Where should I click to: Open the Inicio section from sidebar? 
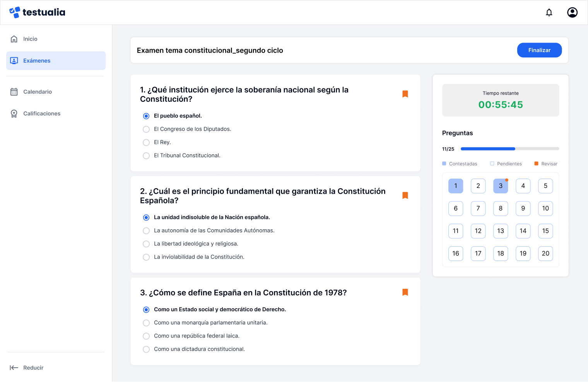pos(30,39)
